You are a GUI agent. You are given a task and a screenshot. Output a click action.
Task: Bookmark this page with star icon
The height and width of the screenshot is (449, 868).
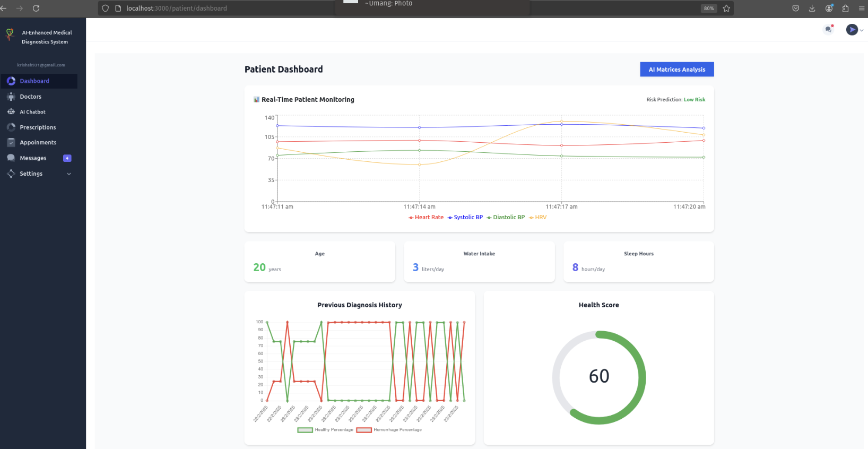(726, 8)
